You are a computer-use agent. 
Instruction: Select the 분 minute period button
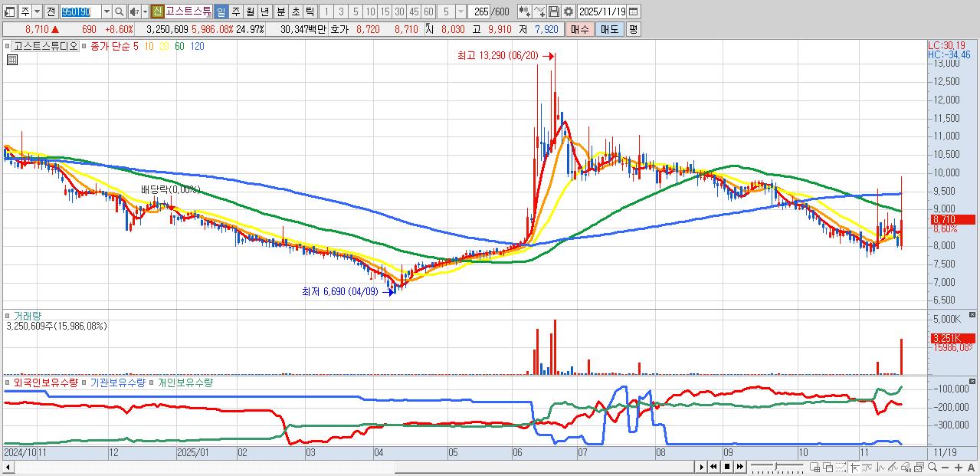[280, 11]
